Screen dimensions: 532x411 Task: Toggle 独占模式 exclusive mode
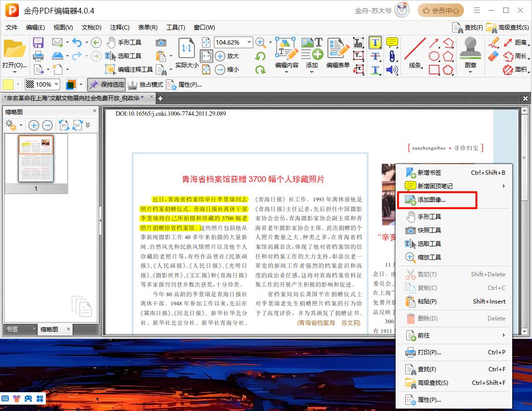click(146, 85)
